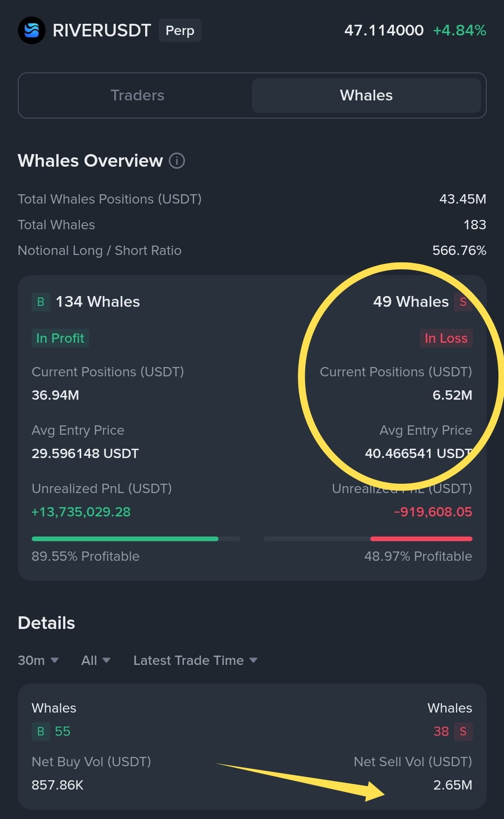Switch to the Traders tab
Viewport: 504px width, 819px height.
(x=137, y=95)
